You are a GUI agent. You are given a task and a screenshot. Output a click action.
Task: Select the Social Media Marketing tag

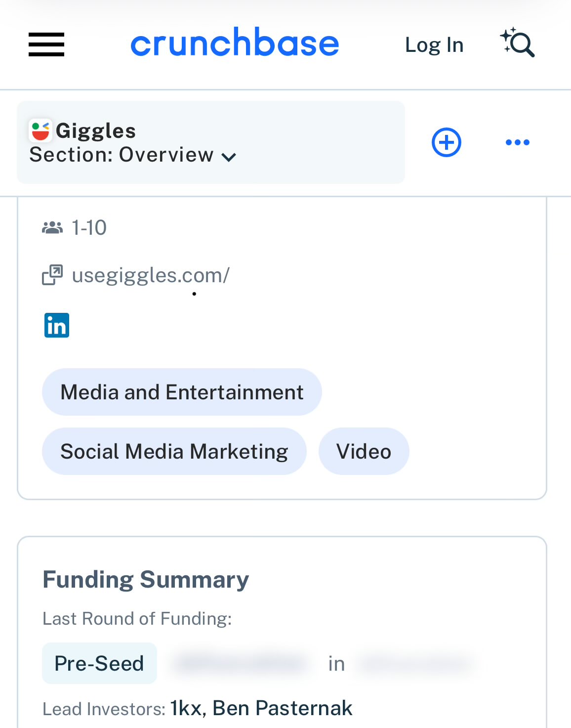[x=174, y=451]
